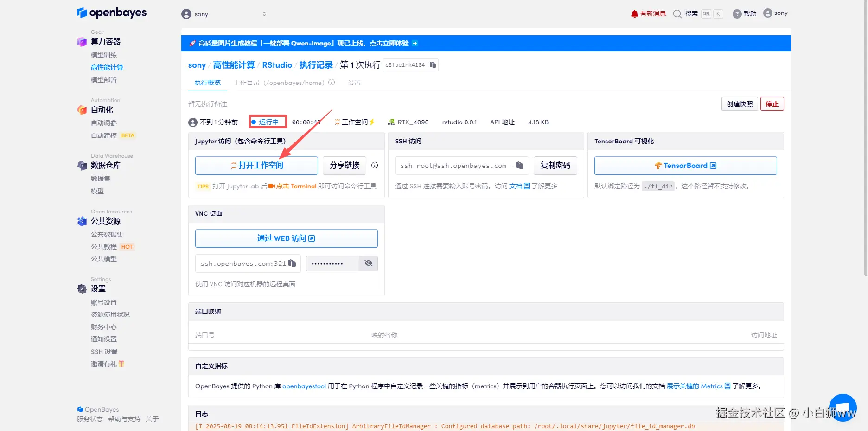Click the 公共资源 sidebar icon
The image size is (868, 431).
click(x=82, y=221)
